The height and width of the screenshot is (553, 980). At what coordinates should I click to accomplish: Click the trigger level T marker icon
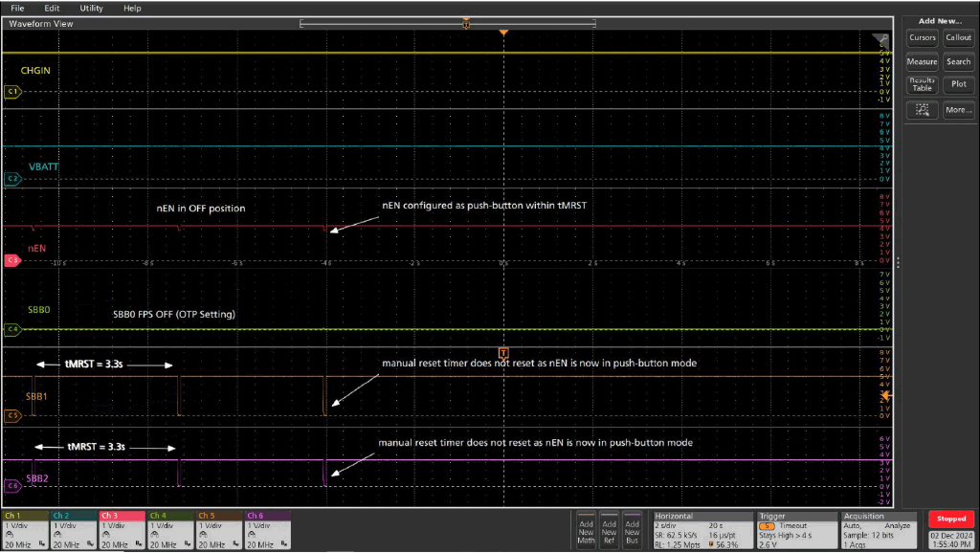click(x=503, y=354)
